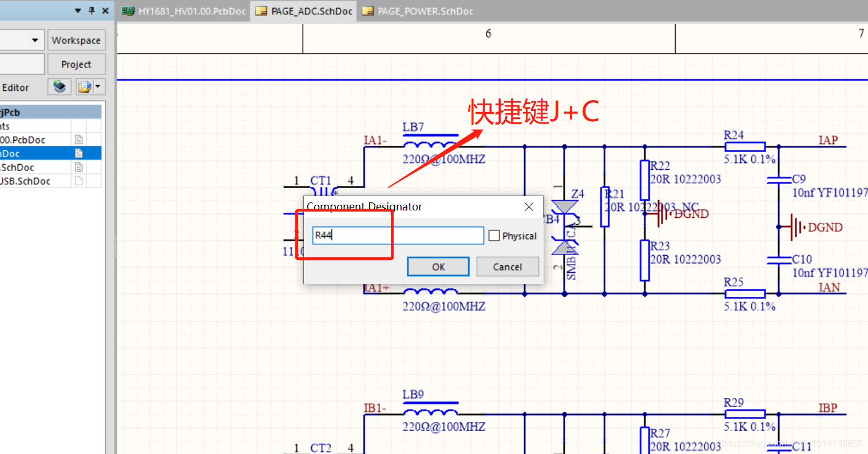
Task: Click blank page icon beside USB.SchDoc
Action: tap(79, 181)
